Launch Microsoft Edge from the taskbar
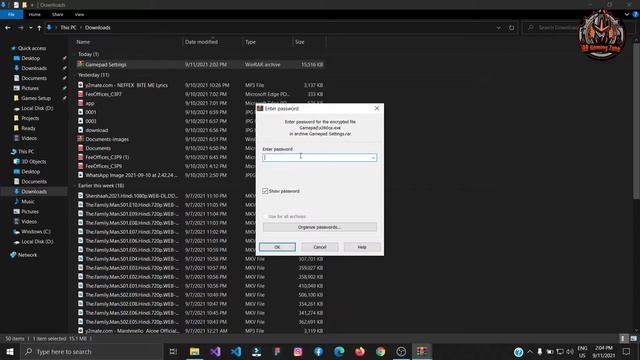 pyautogui.click(x=339, y=351)
